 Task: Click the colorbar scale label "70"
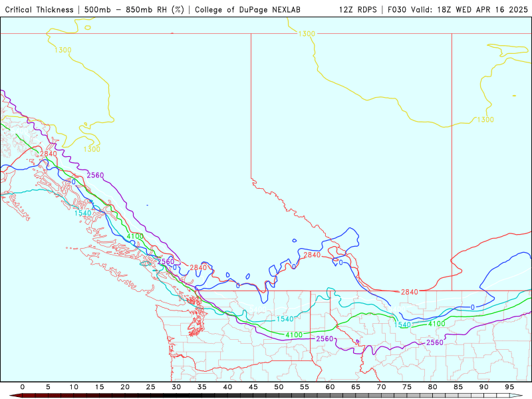381,387
